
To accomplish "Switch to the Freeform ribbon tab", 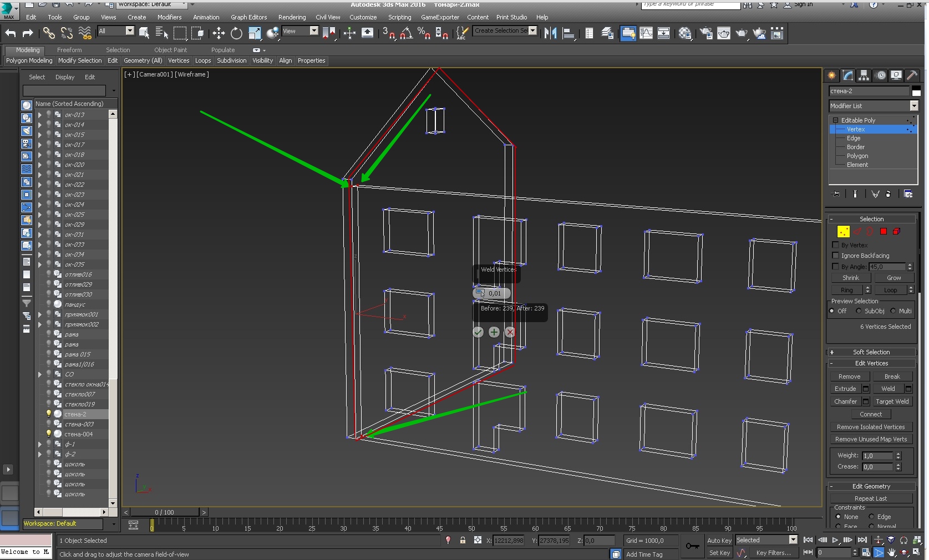I will 69,50.
